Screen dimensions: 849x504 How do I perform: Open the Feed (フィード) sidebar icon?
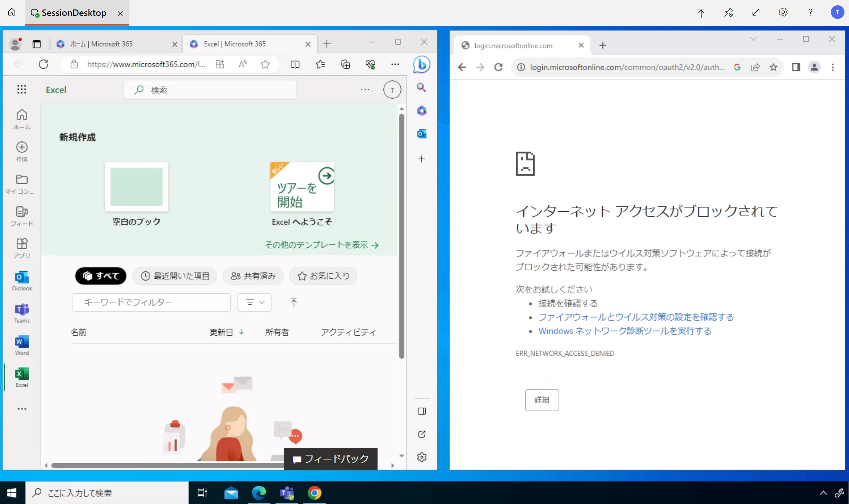pyautogui.click(x=22, y=216)
